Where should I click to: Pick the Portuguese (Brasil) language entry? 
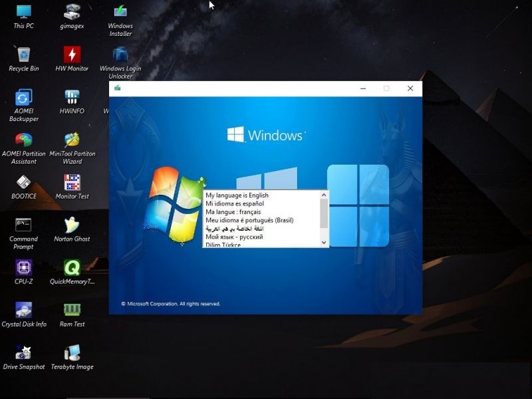pyautogui.click(x=249, y=220)
